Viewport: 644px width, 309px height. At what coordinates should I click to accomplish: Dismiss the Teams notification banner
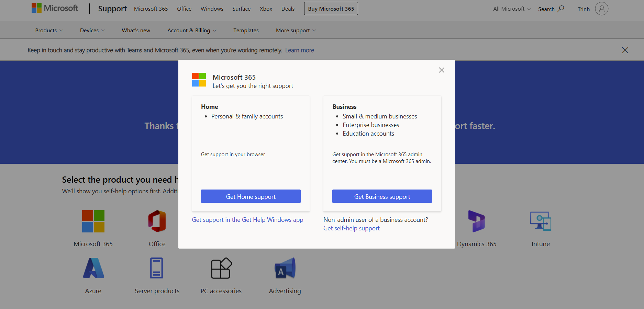click(625, 50)
